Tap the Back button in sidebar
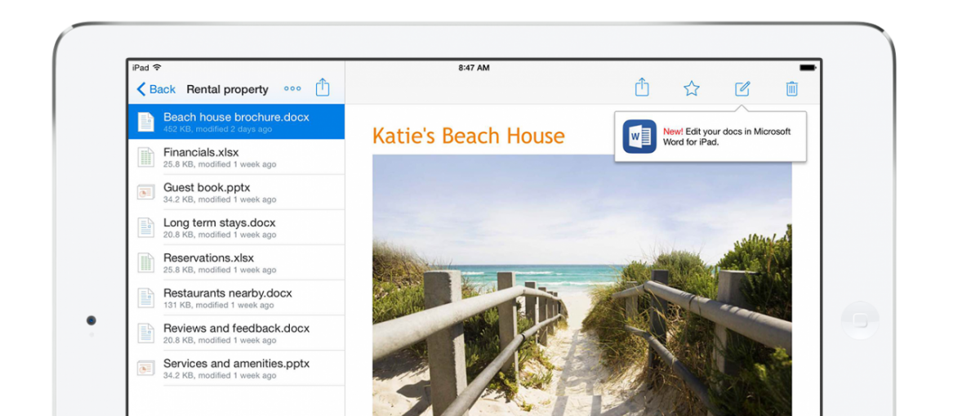The width and height of the screenshot is (980, 416). pos(156,89)
